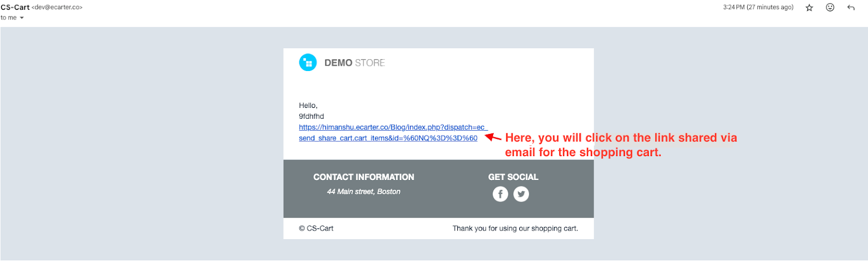This screenshot has width=868, height=276.
Task: Open the Twitter social icon
Action: pos(521,194)
